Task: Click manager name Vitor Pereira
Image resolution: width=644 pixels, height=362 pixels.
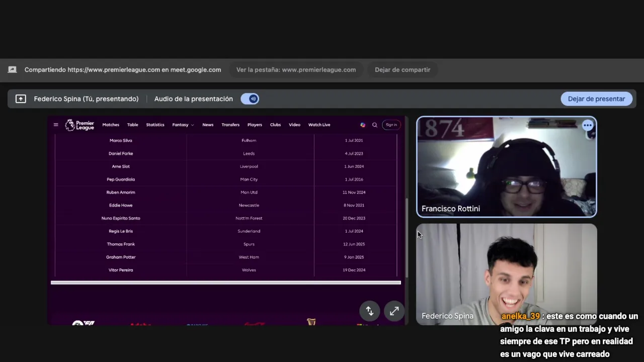Action: tap(121, 270)
